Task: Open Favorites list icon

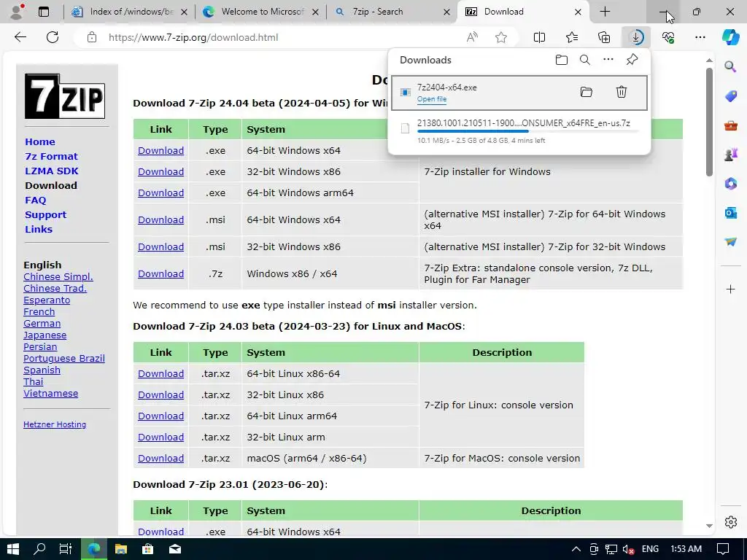Action: tap(572, 37)
